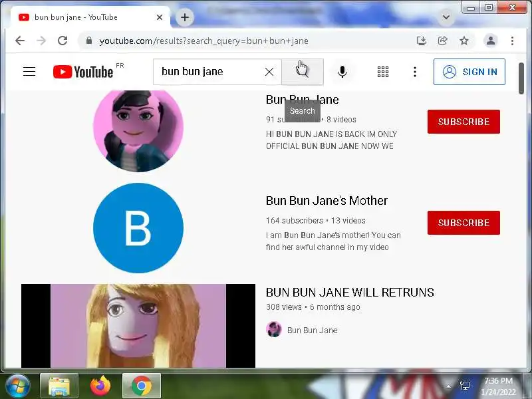Launch Firefox from the taskbar
Screen dimensions: 532x399
(100, 386)
